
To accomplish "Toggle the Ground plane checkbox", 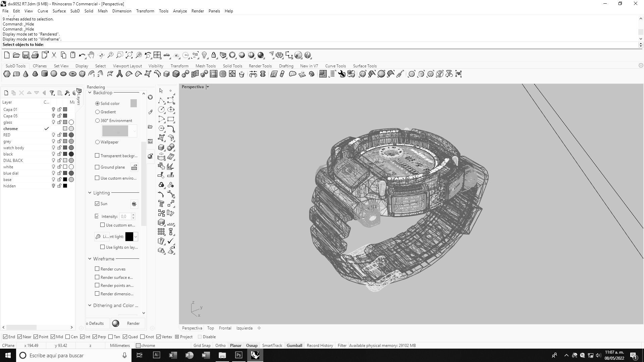I will 97,167.
